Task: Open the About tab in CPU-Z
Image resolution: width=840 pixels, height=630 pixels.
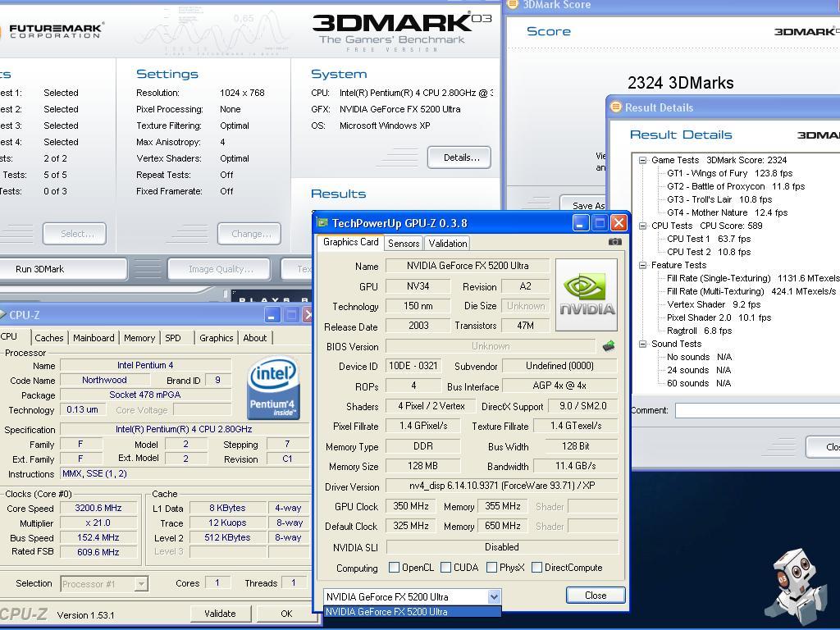Action: [254, 338]
